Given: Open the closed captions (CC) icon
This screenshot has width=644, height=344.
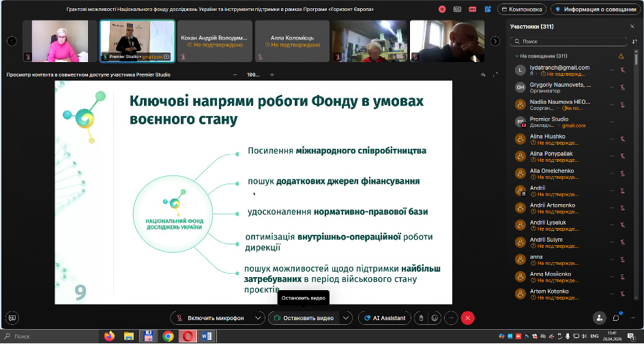Looking at the screenshot, I should (458, 10).
